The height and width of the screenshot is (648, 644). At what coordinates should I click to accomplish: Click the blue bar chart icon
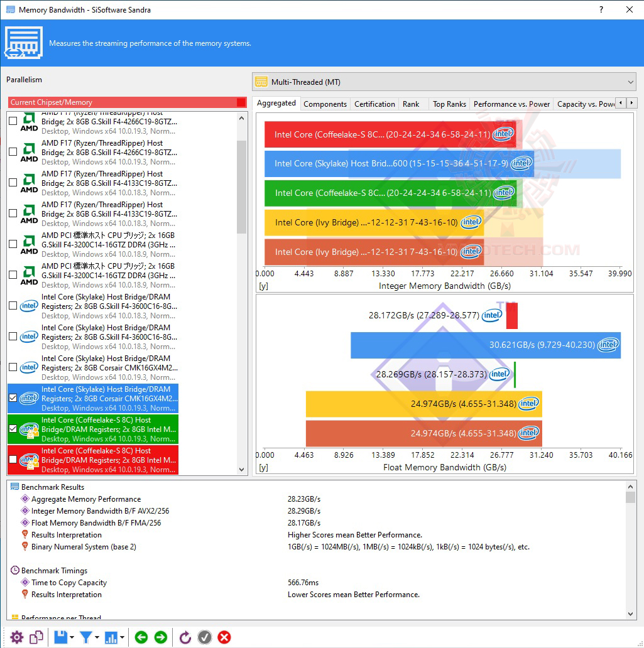coord(111,637)
